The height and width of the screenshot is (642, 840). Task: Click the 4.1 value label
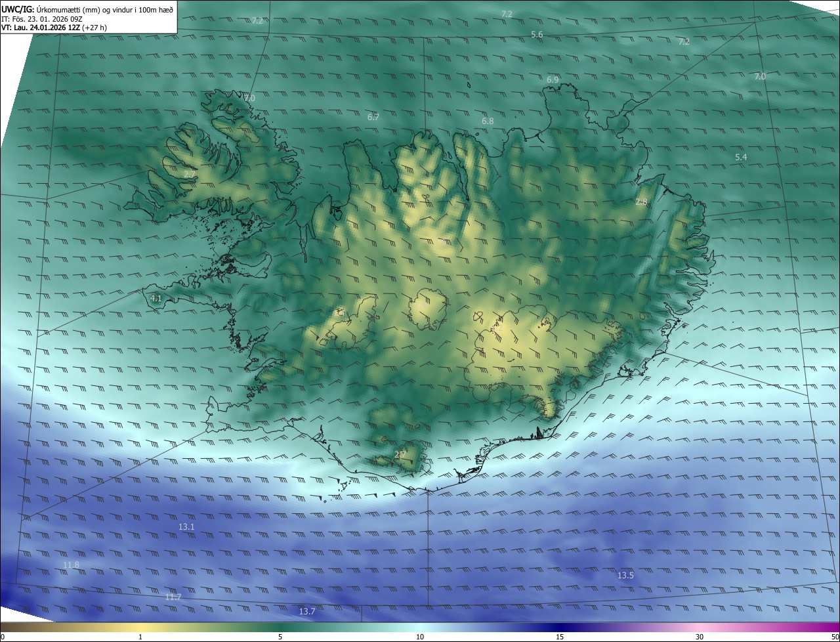click(156, 298)
